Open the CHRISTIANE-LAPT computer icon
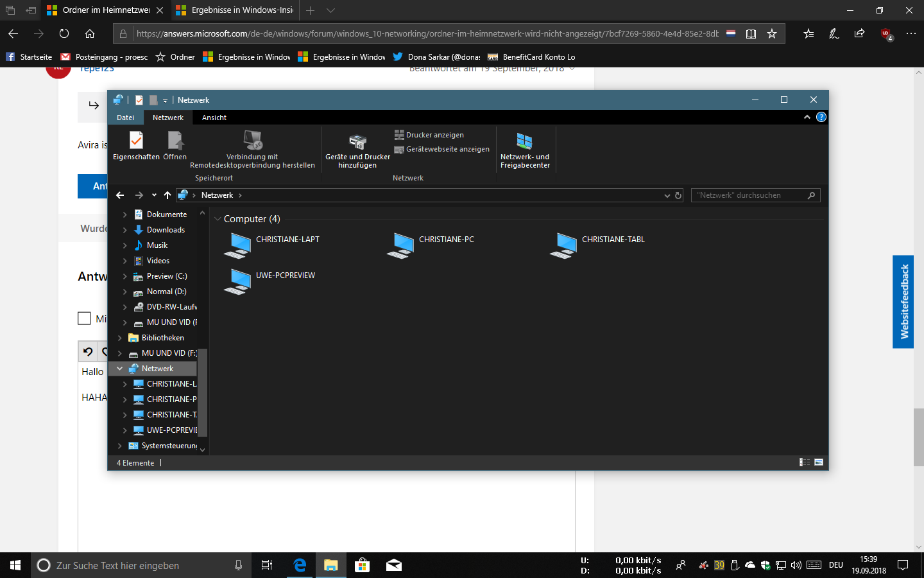Viewport: 924px width, 578px height. tap(272, 246)
